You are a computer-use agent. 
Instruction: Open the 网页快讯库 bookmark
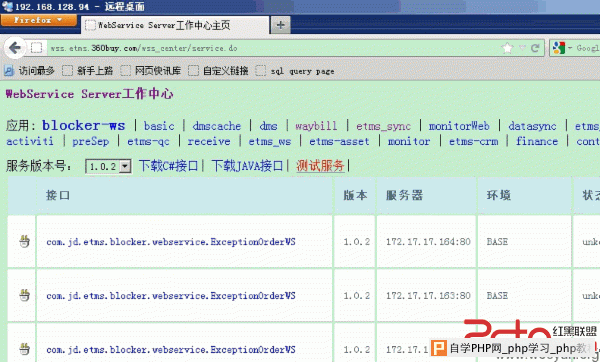click(x=150, y=71)
